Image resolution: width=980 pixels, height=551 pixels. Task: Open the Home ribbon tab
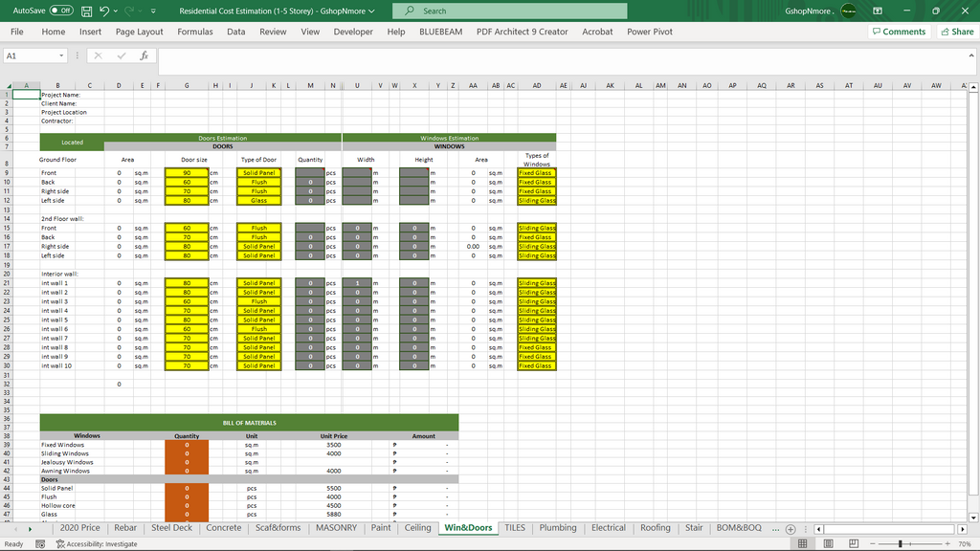click(x=54, y=32)
